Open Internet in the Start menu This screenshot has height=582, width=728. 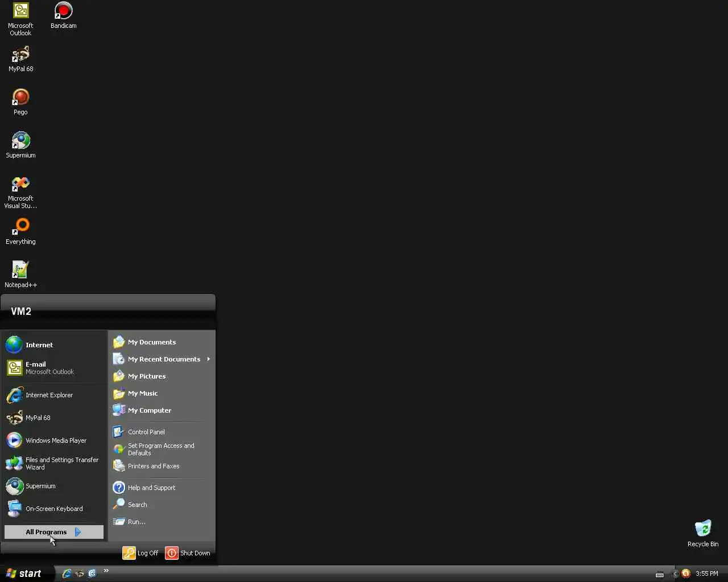coord(54,345)
